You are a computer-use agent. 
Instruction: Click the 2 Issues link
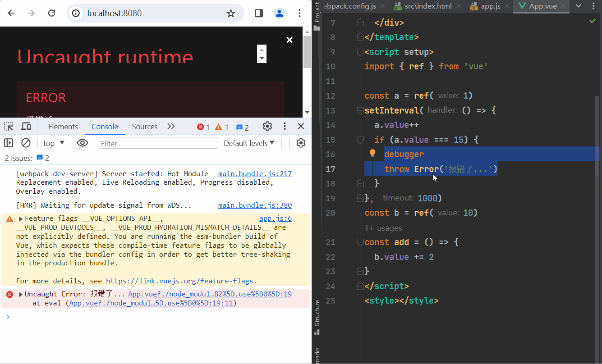pos(27,158)
